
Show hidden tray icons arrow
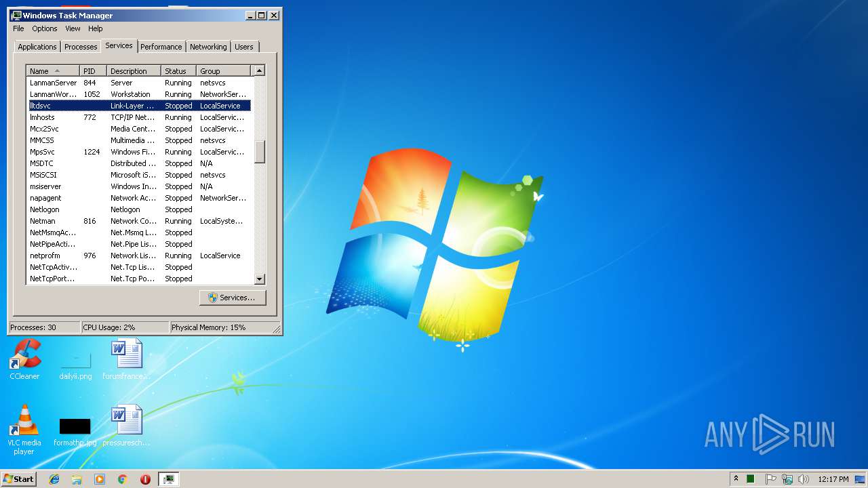[736, 479]
